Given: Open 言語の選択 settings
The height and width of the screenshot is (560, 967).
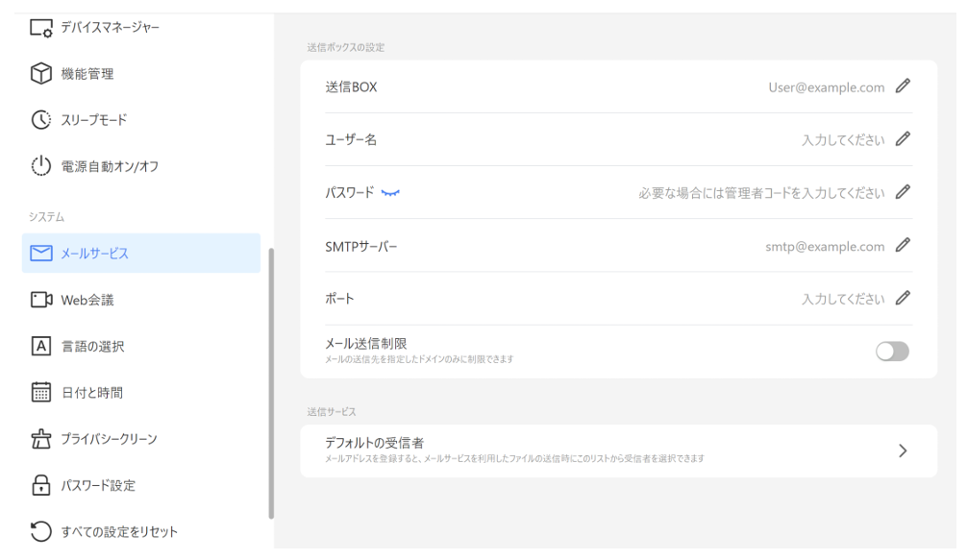Looking at the screenshot, I should 91,347.
